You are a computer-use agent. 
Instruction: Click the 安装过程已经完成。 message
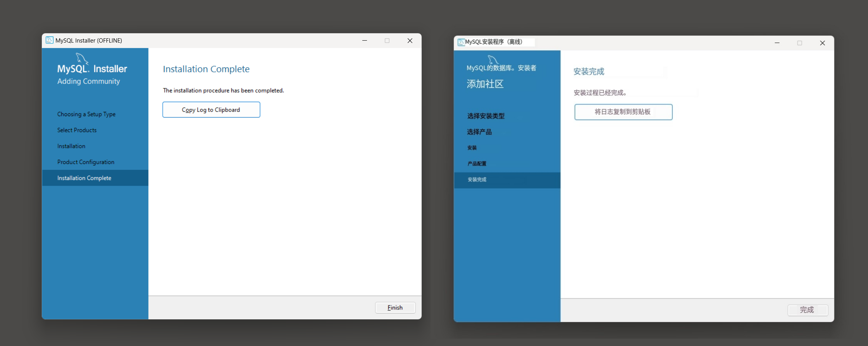(x=600, y=93)
